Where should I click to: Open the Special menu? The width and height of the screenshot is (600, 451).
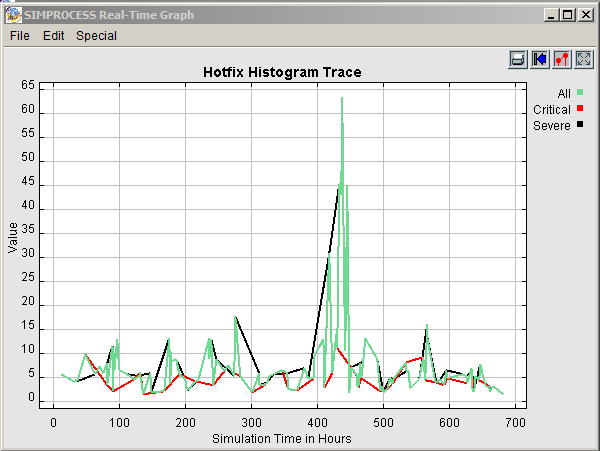coord(96,35)
